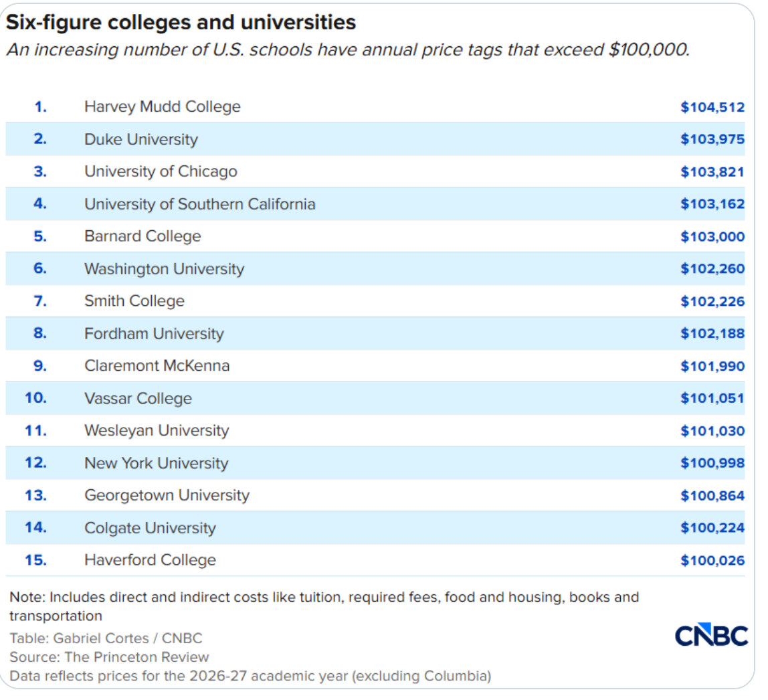Click Claremont McKenna name

point(157,365)
